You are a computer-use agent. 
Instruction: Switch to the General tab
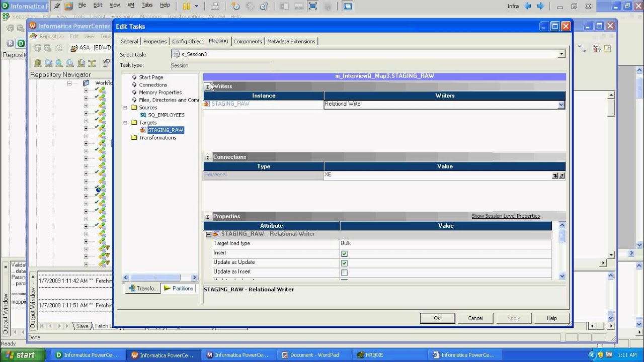[129, 41]
